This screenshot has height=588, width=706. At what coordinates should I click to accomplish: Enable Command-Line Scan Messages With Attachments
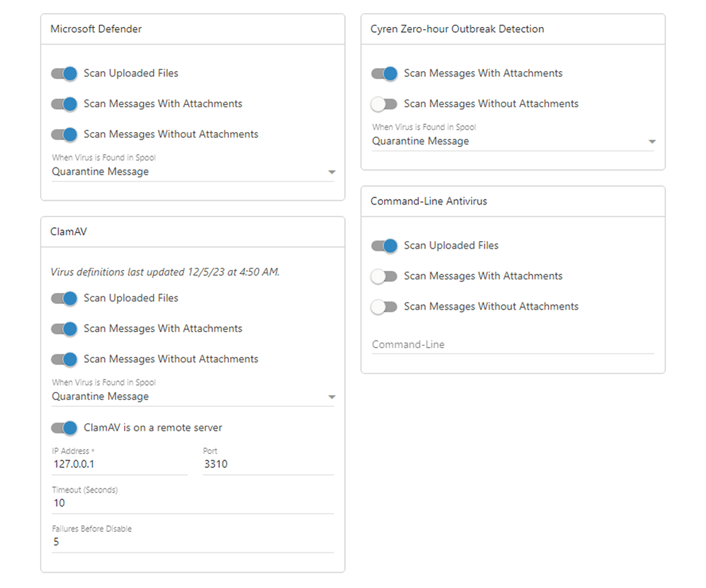384,276
